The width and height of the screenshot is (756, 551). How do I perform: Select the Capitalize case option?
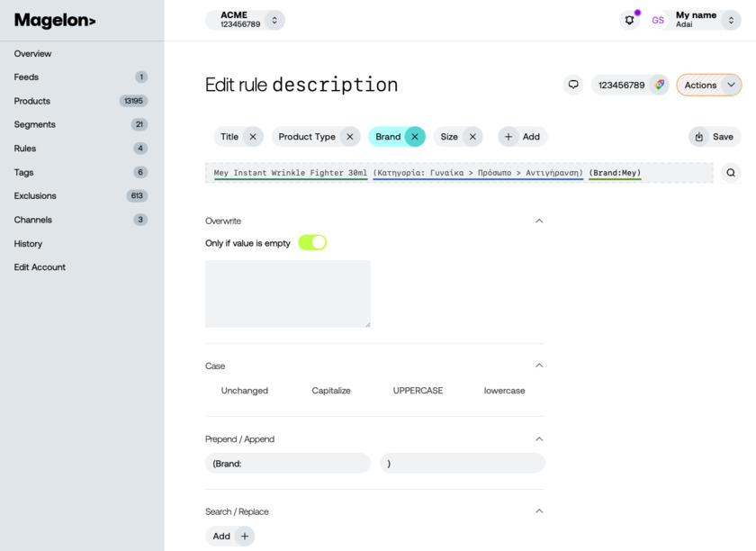pyautogui.click(x=331, y=391)
